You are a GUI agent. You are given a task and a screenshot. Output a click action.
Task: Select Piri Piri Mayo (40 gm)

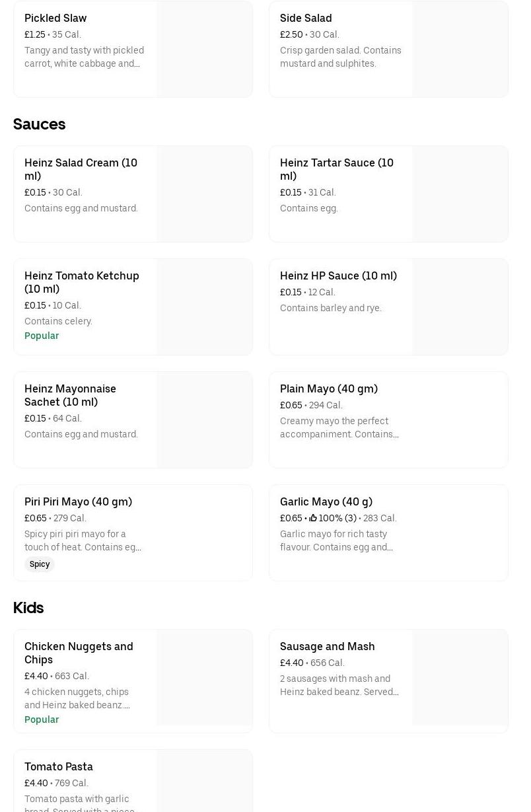click(x=78, y=502)
